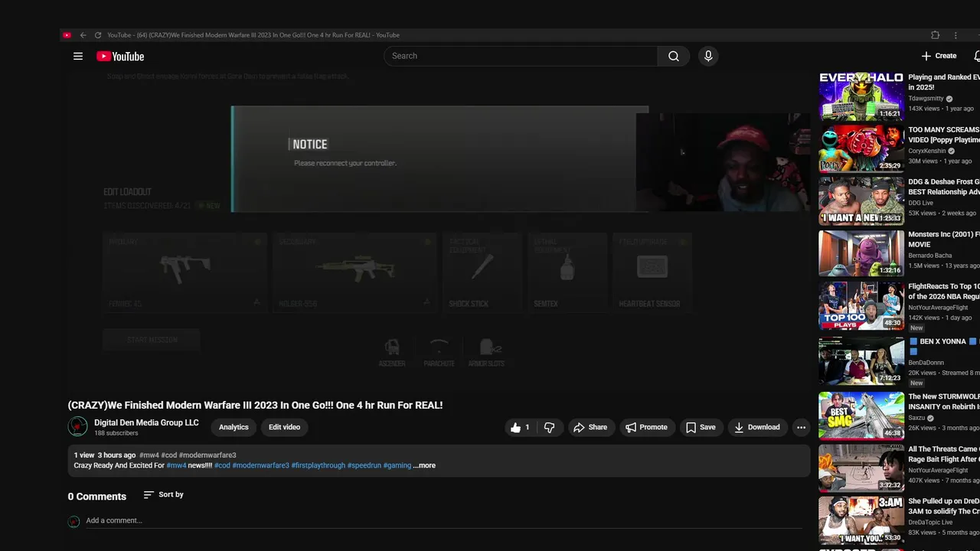Promote this video
Viewport: 980px width, 551px height.
pos(646,428)
